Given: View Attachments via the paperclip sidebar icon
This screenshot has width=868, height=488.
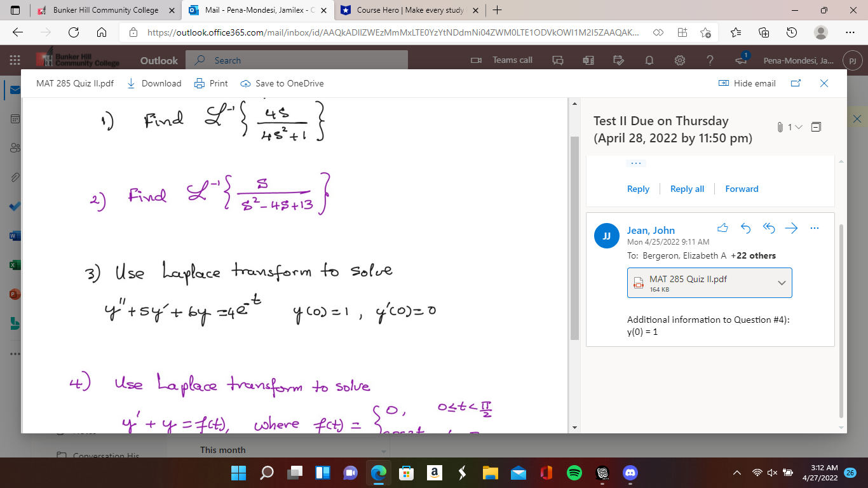Looking at the screenshot, I should click(x=15, y=177).
